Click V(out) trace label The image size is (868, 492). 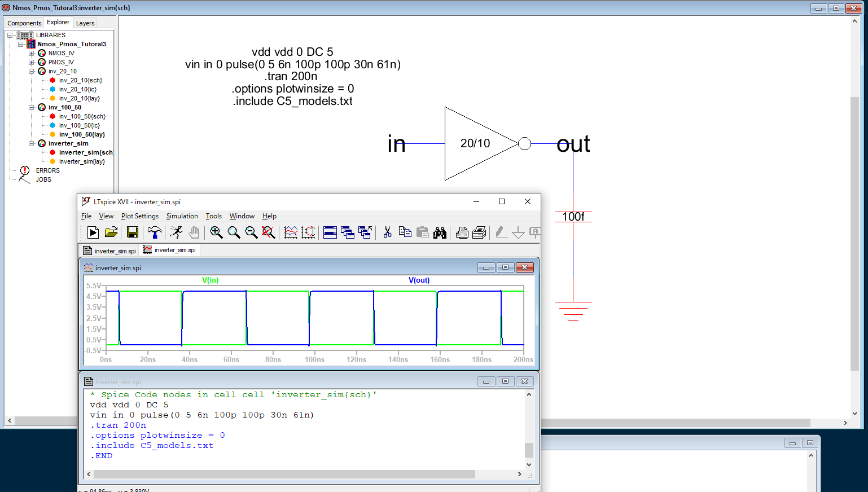coord(419,280)
